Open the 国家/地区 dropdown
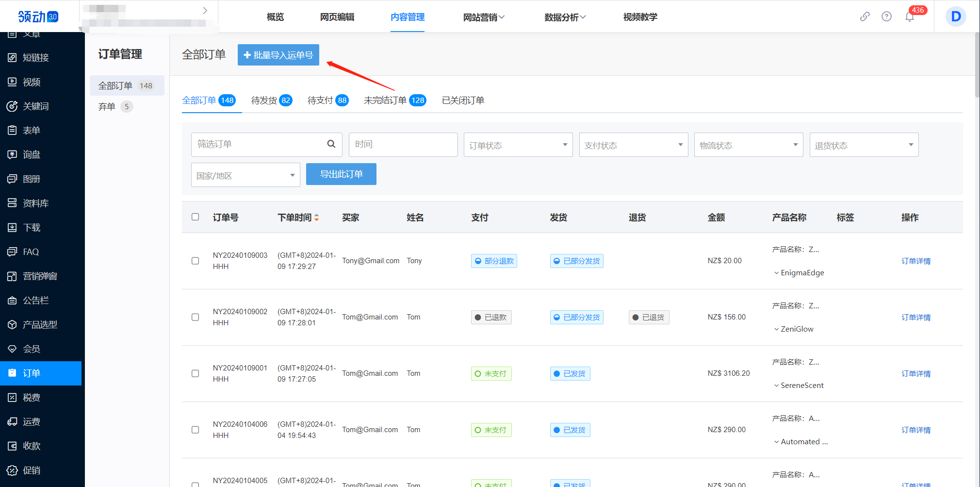Viewport: 980px width, 487px height. coord(245,175)
